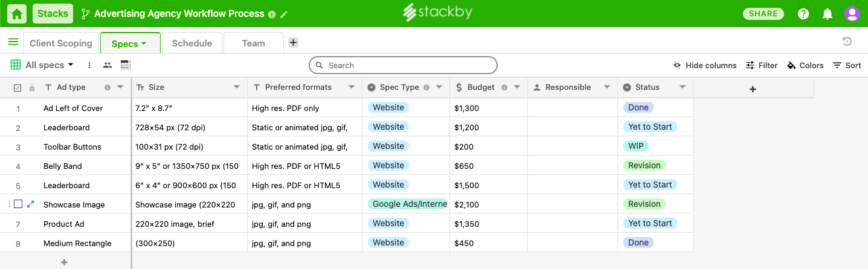Change row height icon in toolbar
Screen dimensions: 868x269
coord(126,65)
